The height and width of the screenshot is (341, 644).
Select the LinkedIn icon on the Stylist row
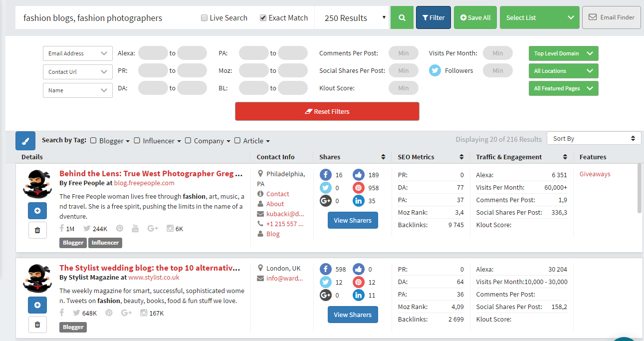tap(358, 295)
